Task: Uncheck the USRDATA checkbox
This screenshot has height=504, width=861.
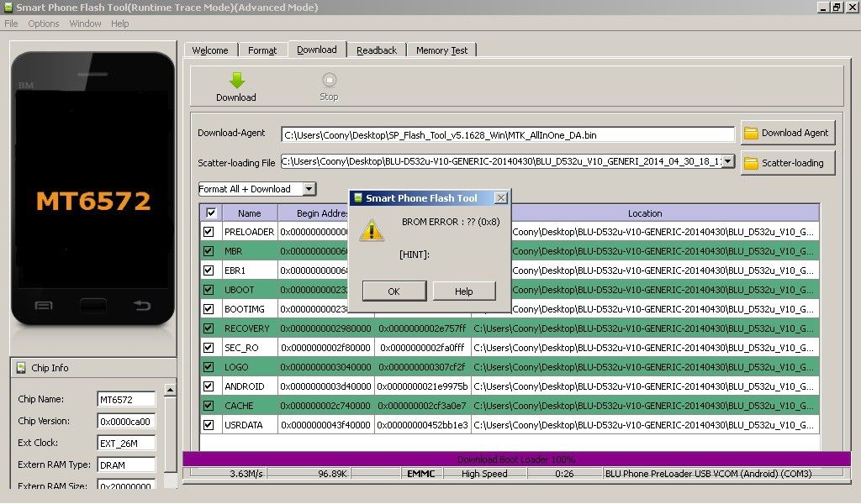Action: point(209,424)
